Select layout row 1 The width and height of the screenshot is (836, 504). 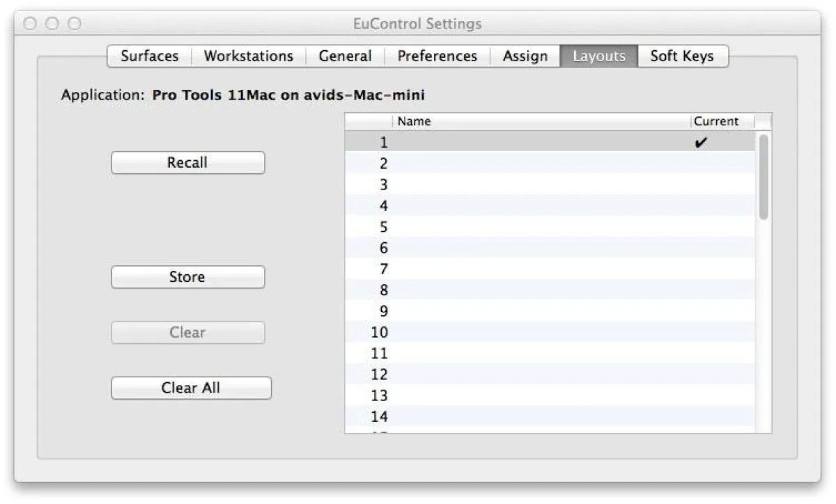pyautogui.click(x=550, y=143)
